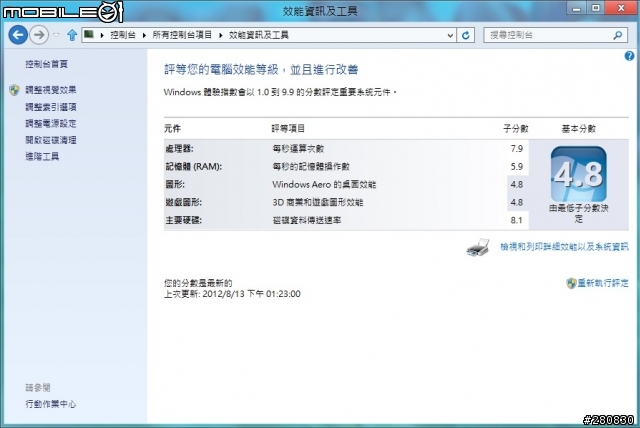Click 每秒運算次數 description

tap(298, 149)
